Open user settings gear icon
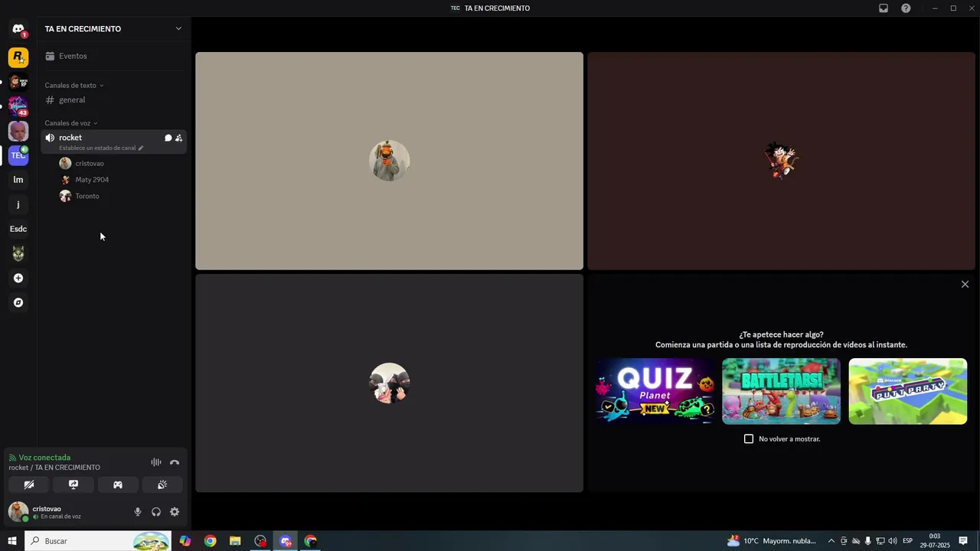 (x=175, y=512)
